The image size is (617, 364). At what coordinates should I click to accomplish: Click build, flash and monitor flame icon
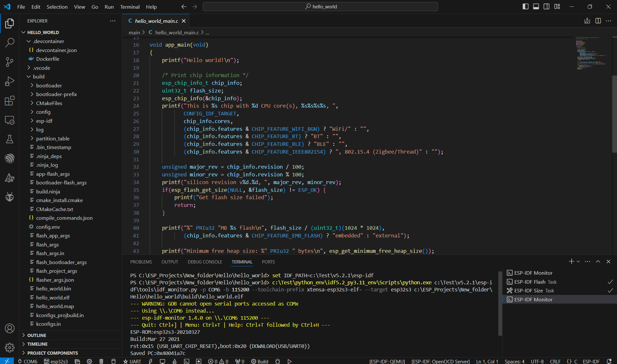tap(174, 361)
